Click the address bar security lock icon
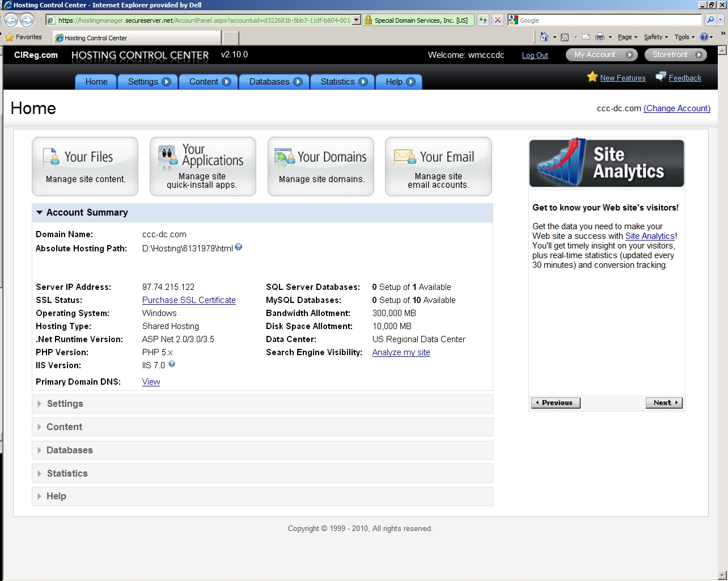The image size is (728, 581). tap(368, 20)
